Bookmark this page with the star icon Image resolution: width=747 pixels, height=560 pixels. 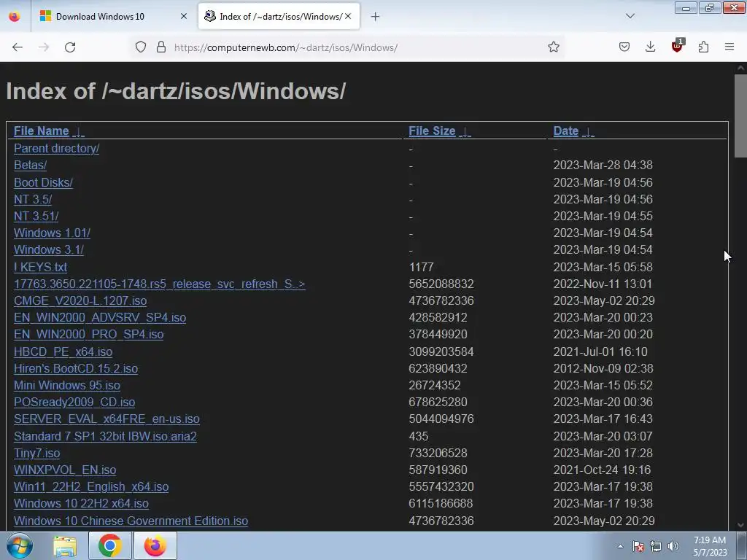(553, 47)
